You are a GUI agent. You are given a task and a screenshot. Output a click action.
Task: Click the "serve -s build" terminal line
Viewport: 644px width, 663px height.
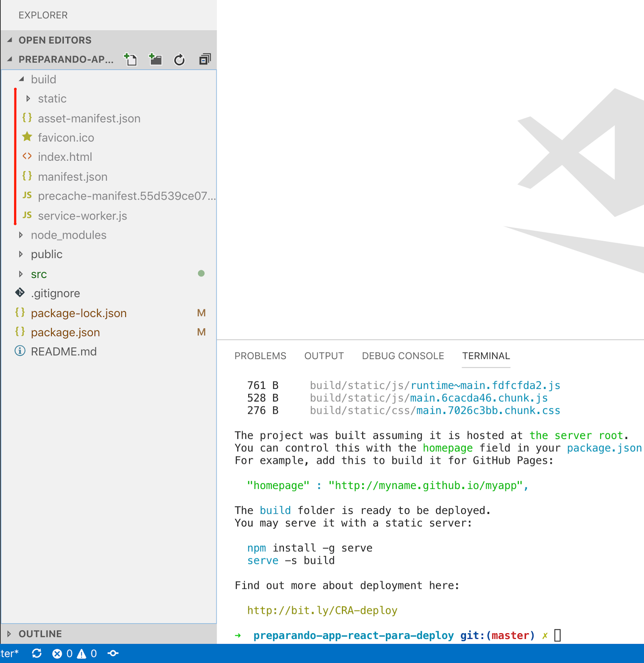point(291,560)
